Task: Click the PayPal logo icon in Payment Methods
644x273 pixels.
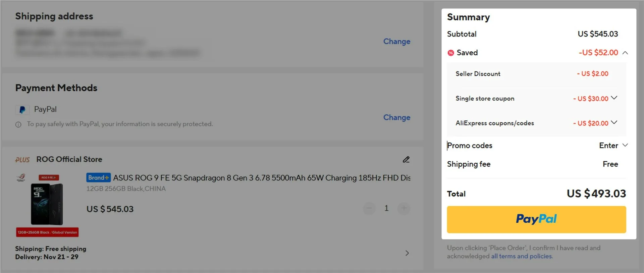Action: click(x=22, y=110)
